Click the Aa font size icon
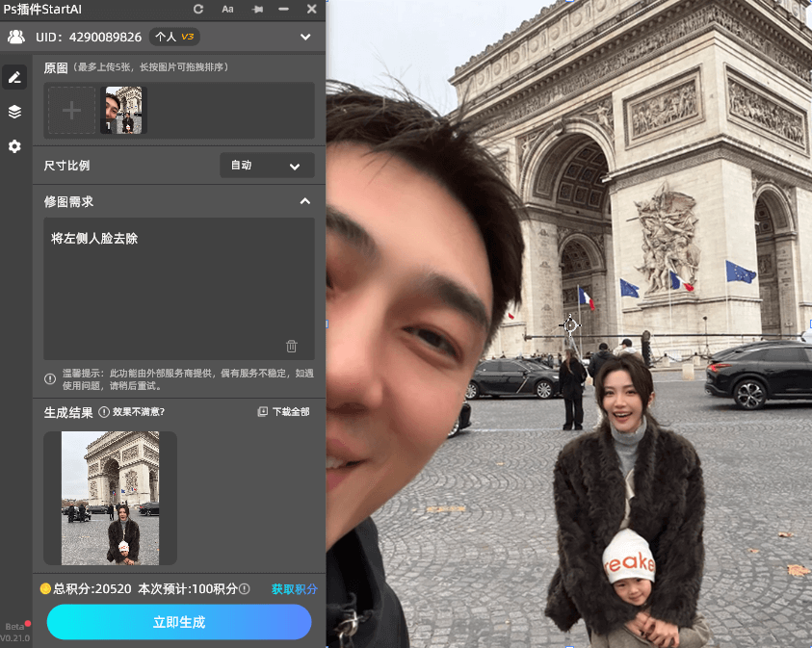This screenshot has height=648, width=812. (227, 9)
